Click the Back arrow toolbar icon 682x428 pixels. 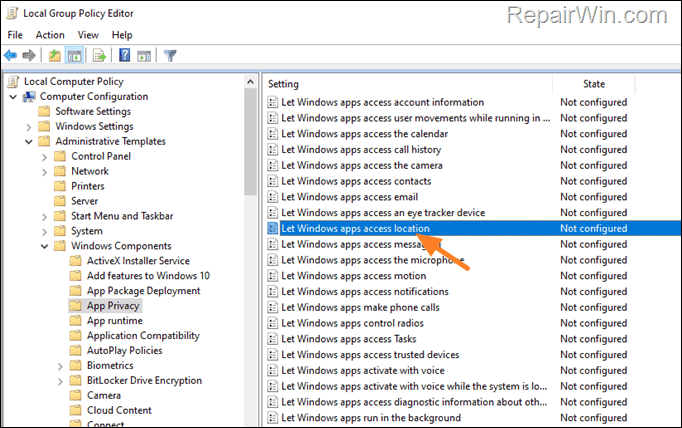pyautogui.click(x=10, y=56)
